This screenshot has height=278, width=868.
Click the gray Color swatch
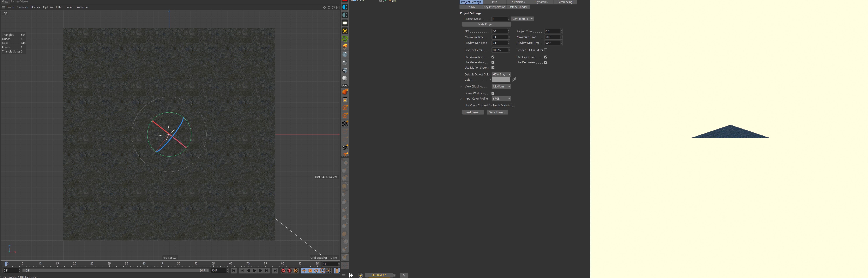(500, 80)
